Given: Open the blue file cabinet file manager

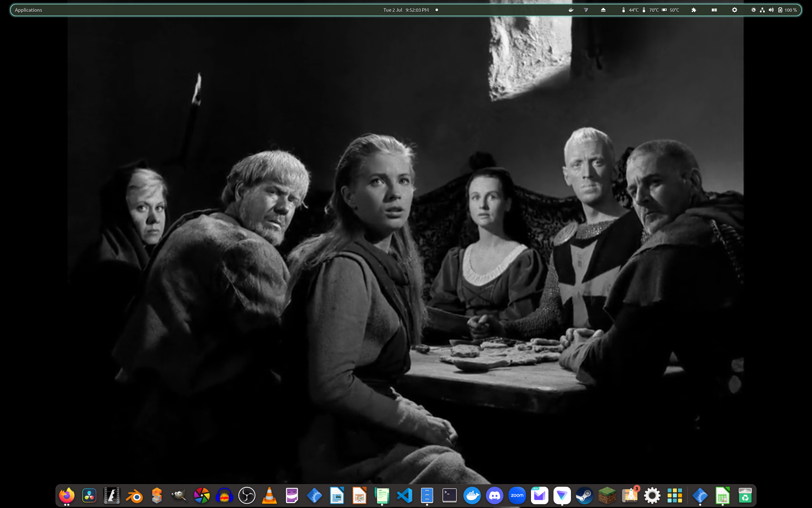Looking at the screenshot, I should click(427, 495).
